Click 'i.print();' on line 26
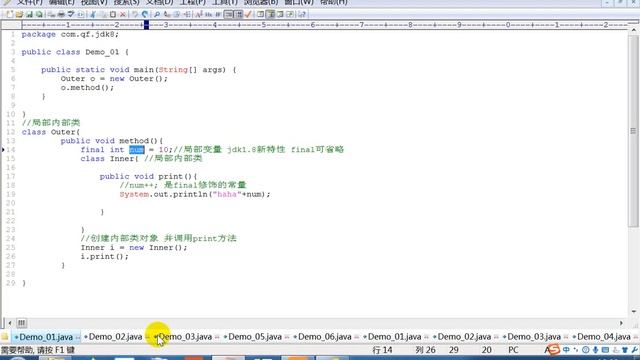 point(104,256)
